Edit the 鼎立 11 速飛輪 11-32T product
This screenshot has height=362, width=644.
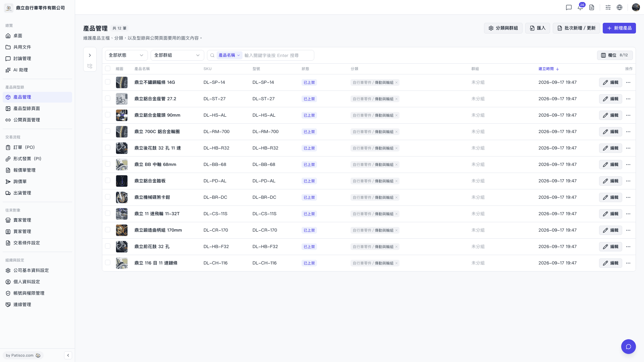click(610, 214)
